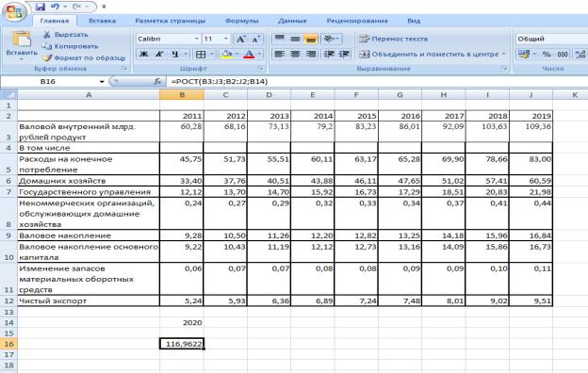Align cell text right
Viewport: 588px width, 373px height.
click(x=311, y=55)
